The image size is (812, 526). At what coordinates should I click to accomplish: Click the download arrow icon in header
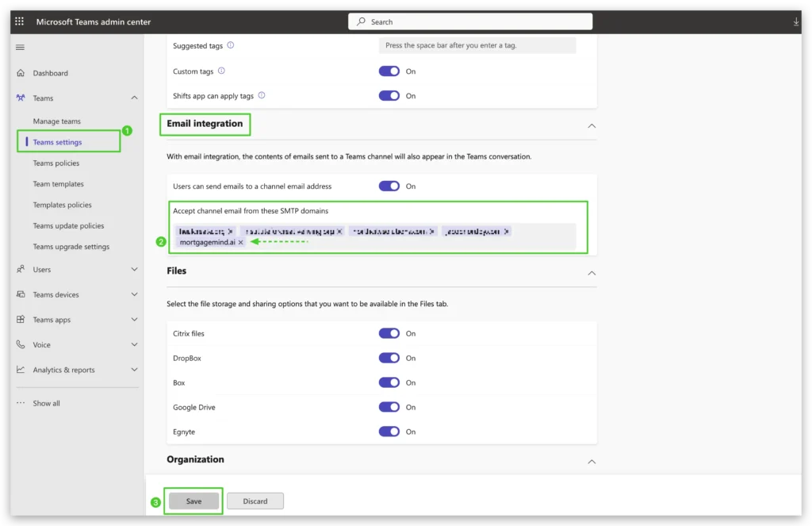click(796, 22)
